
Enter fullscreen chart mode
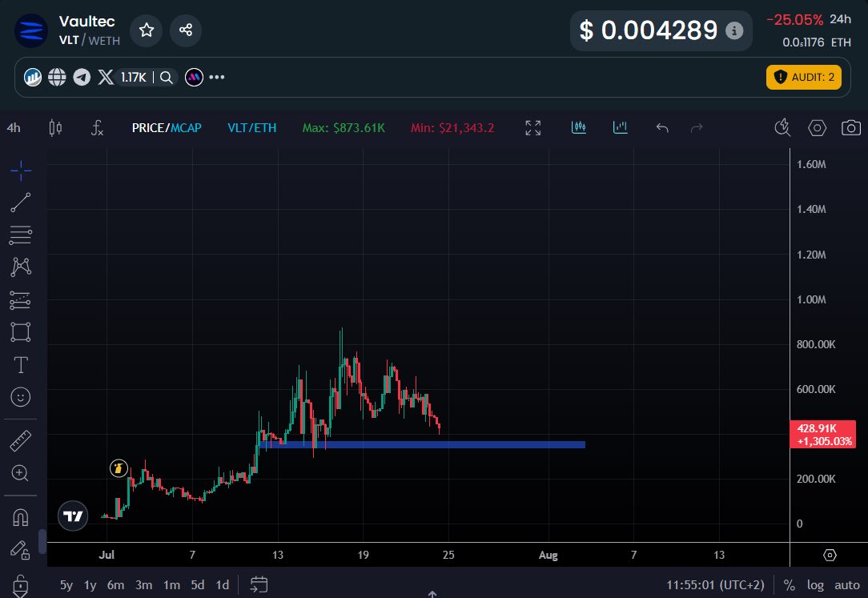pyautogui.click(x=533, y=128)
